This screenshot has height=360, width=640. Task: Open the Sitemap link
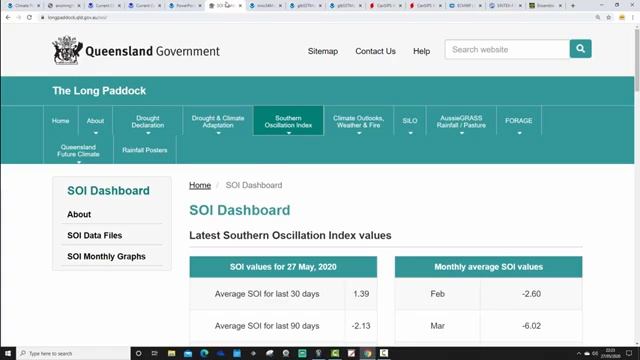coord(323,51)
